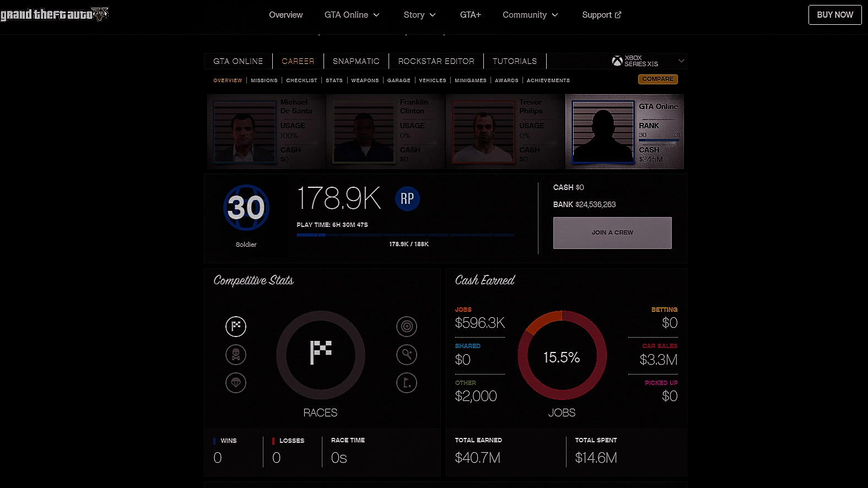The image size is (868, 488).
Task: Select the target shooting range icon
Action: [407, 326]
